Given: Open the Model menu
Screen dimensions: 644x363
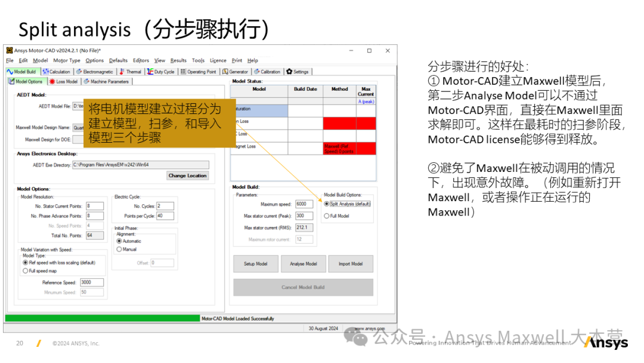Looking at the screenshot, I should (41, 60).
